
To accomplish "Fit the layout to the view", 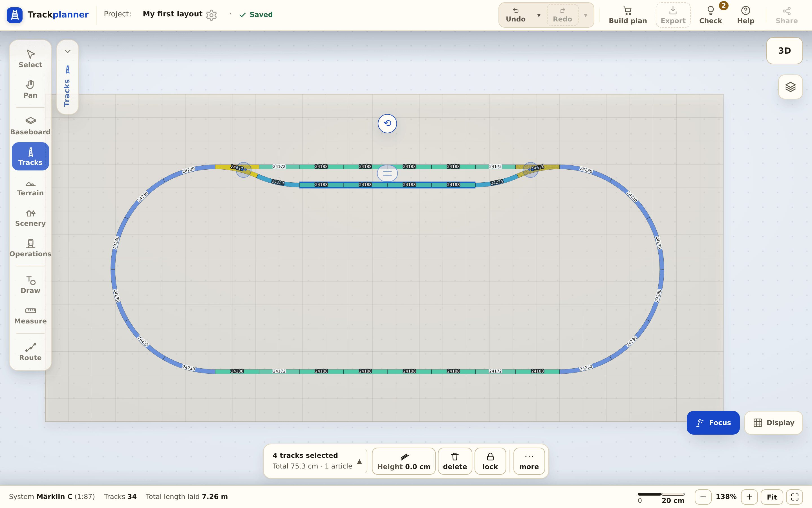I will pos(772,497).
